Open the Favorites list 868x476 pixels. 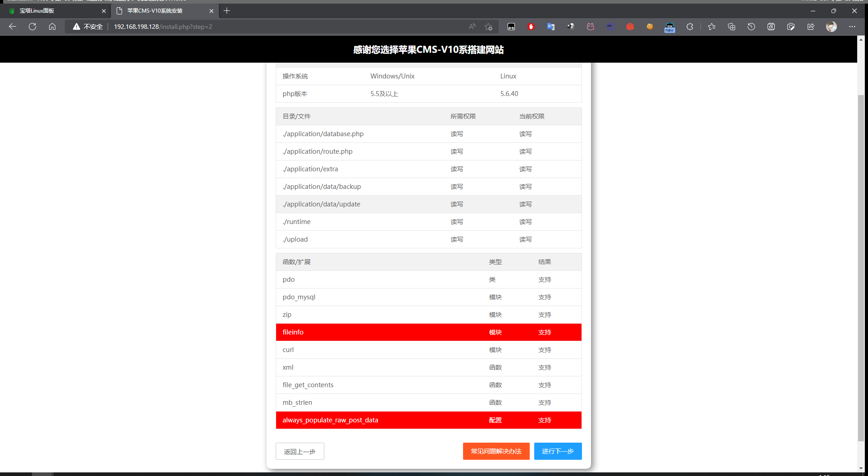click(x=712, y=27)
